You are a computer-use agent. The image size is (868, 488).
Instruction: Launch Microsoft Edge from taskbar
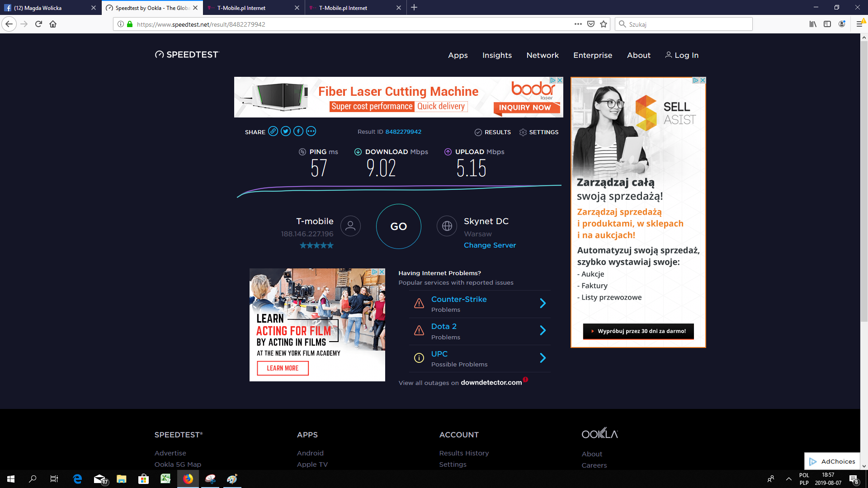point(77,479)
